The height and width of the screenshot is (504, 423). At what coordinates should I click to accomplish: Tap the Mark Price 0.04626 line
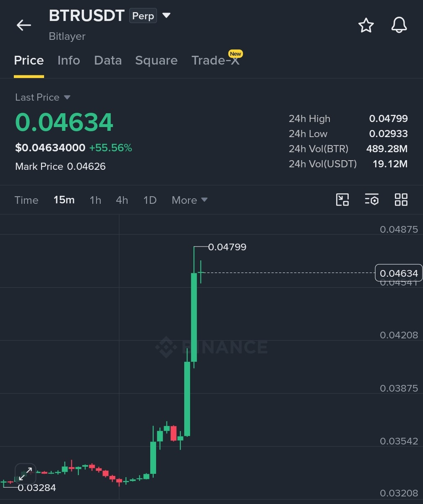pyautogui.click(x=60, y=166)
